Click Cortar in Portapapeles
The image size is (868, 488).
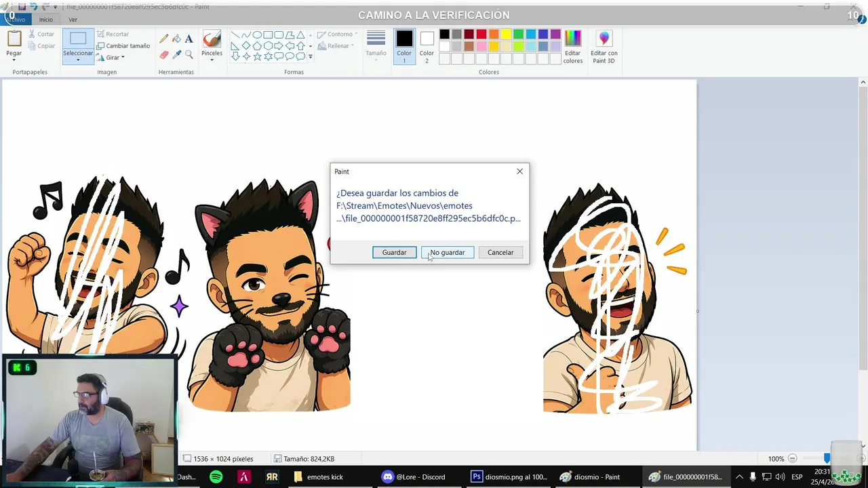coord(41,34)
